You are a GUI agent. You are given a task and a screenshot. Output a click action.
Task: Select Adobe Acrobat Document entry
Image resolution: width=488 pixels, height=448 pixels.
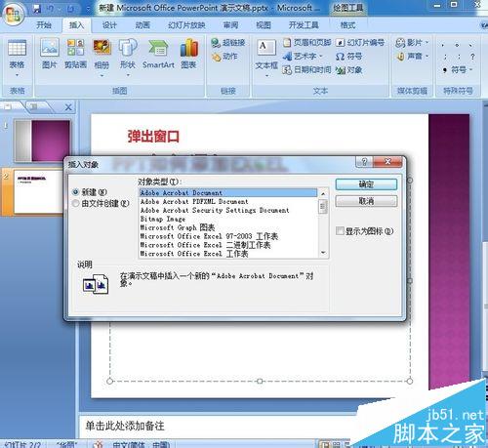point(228,192)
